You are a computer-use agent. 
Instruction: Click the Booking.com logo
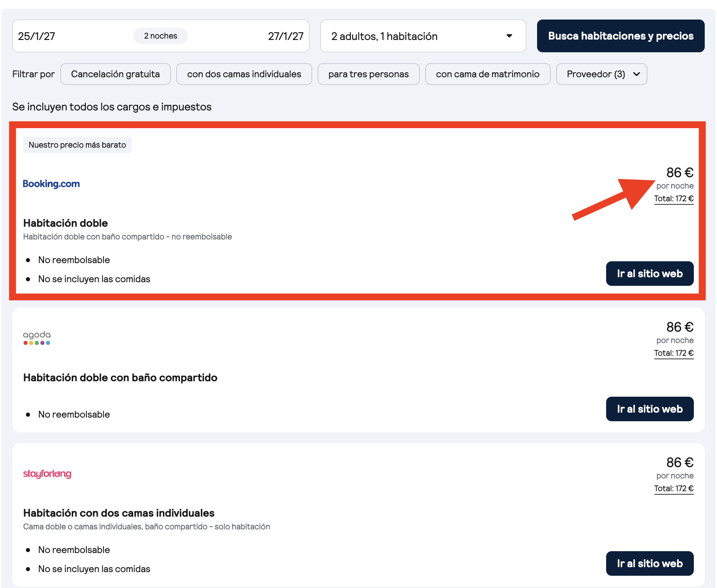click(x=51, y=184)
